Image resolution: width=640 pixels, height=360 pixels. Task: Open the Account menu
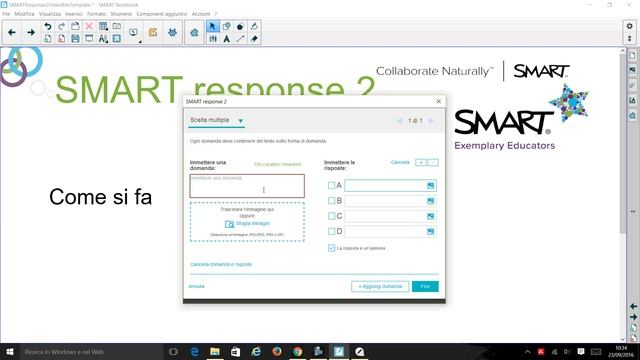click(x=201, y=14)
